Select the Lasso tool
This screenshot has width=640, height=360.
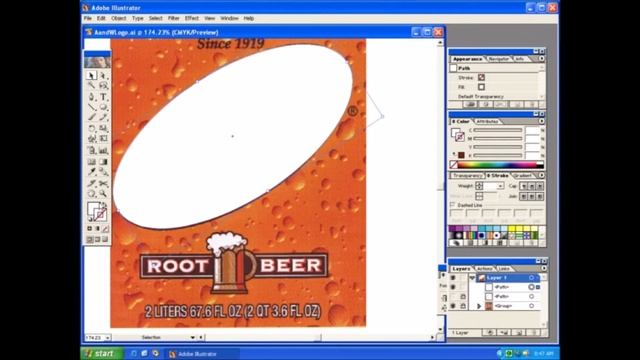[x=103, y=86]
